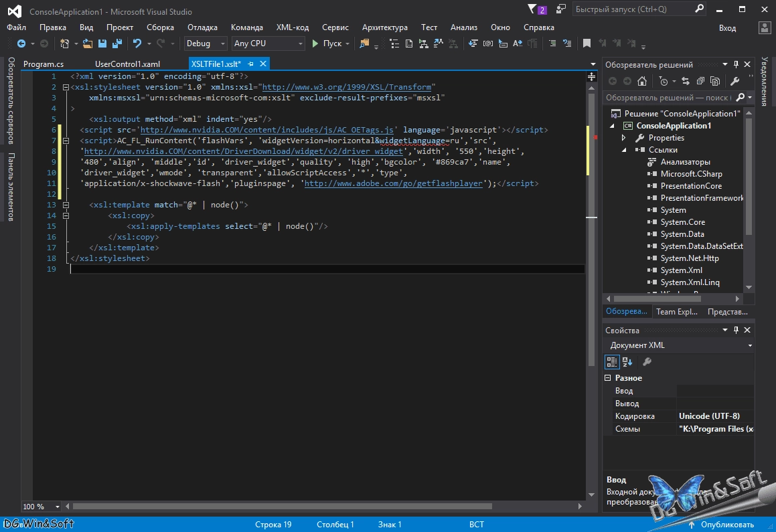This screenshot has height=532, width=776.
Task: Click the notifications flag icon in title bar
Action: coord(532,9)
